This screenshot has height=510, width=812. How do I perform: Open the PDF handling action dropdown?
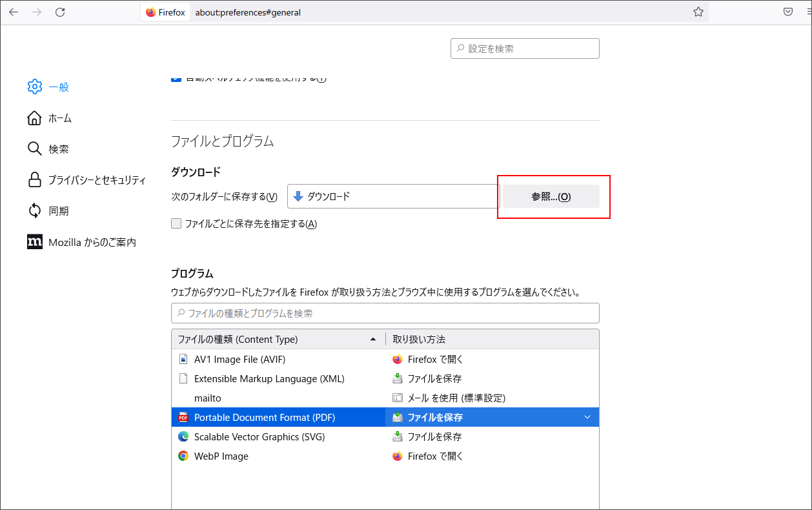point(587,417)
